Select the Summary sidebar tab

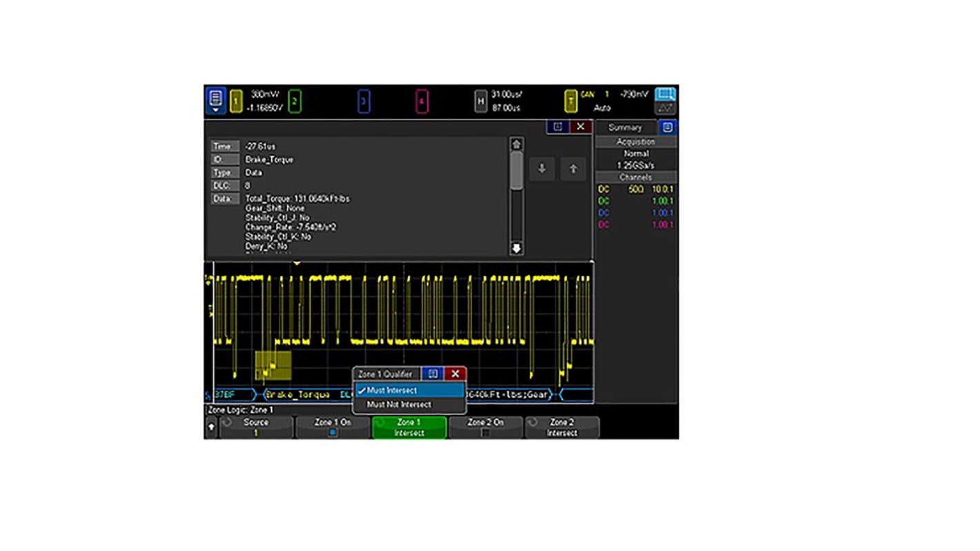click(625, 128)
